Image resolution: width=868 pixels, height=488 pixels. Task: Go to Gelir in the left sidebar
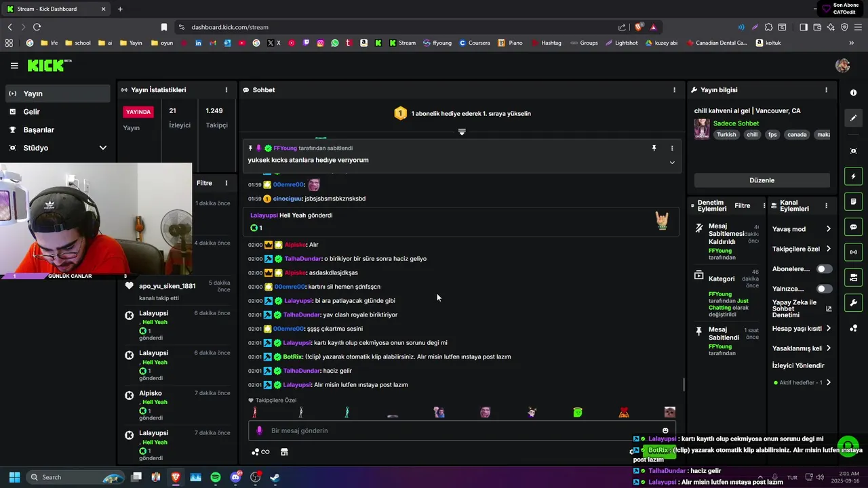[57, 112]
